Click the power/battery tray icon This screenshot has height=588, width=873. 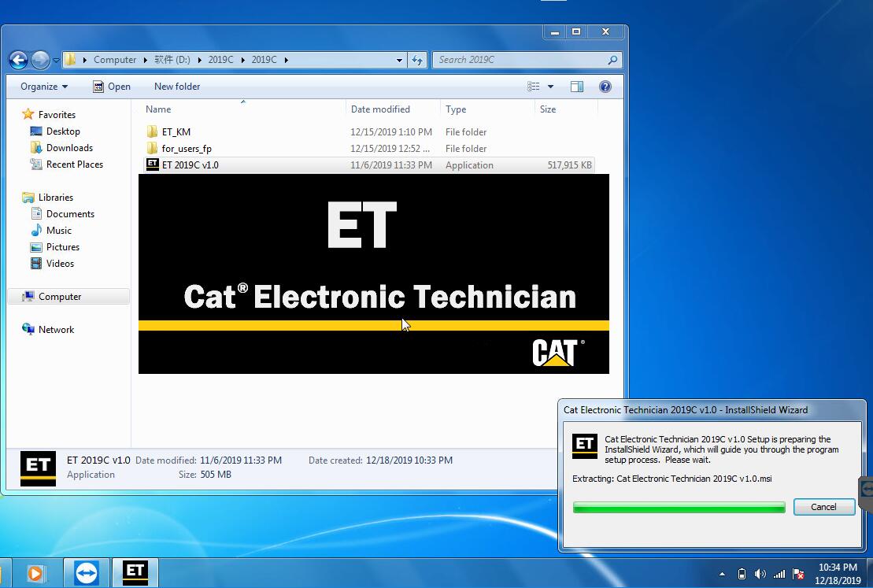[x=742, y=574]
